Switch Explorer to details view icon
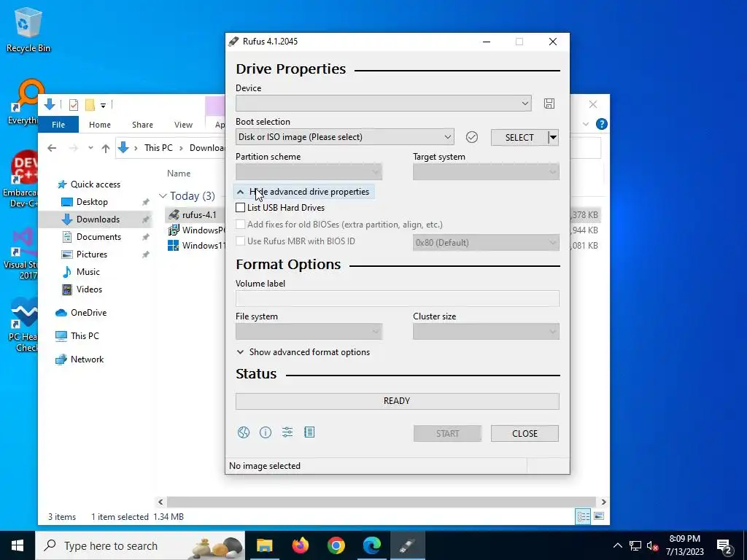The height and width of the screenshot is (560, 747). click(x=583, y=516)
